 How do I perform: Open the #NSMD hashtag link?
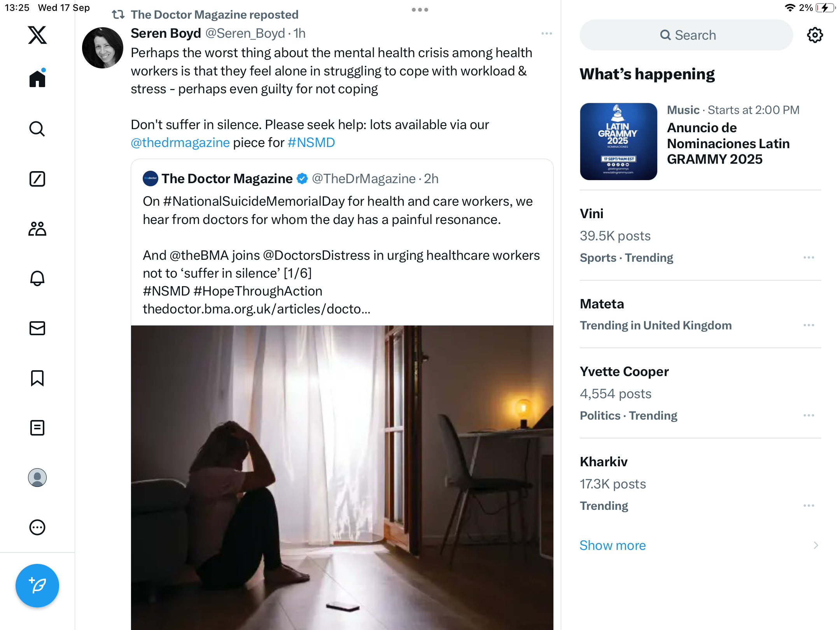pos(311,143)
